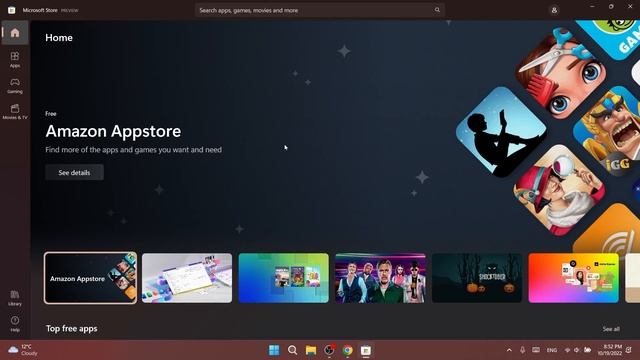640x360 pixels.
Task: Focus the search apps, games, movies field
Action: point(320,10)
